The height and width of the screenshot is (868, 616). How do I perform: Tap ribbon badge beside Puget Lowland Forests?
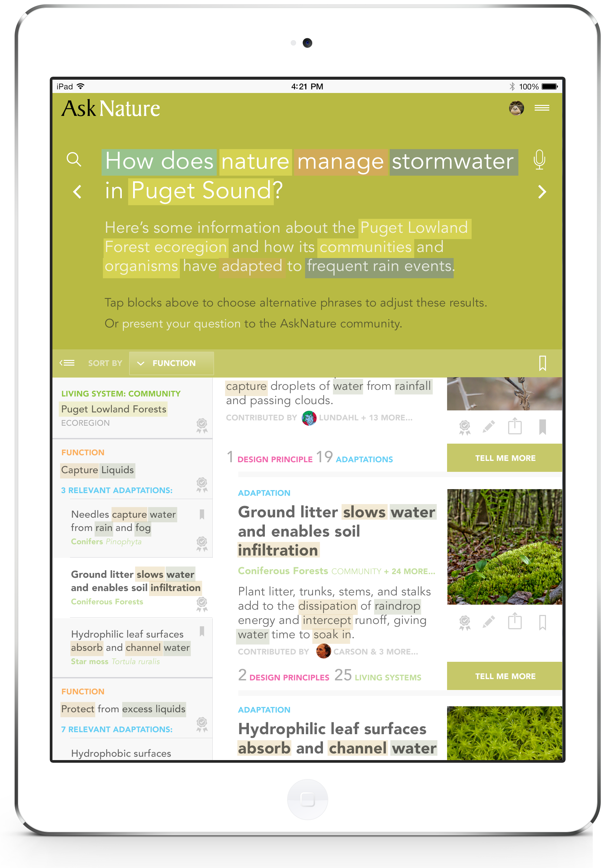click(x=202, y=426)
